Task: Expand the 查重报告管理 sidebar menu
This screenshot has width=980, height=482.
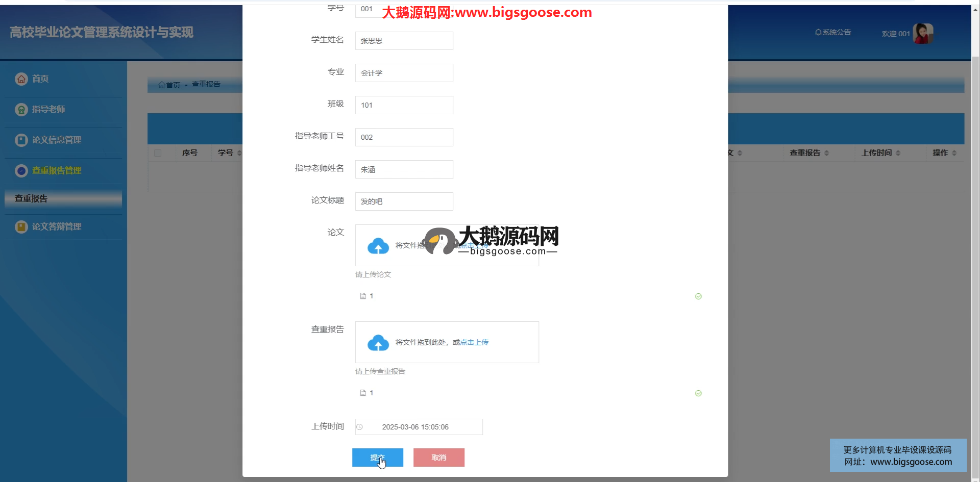Action: [x=56, y=171]
